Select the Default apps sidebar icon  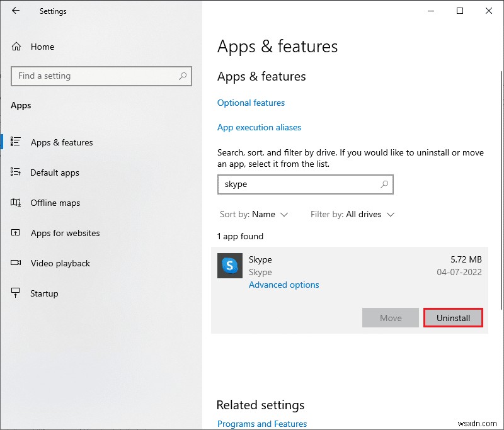pos(16,173)
